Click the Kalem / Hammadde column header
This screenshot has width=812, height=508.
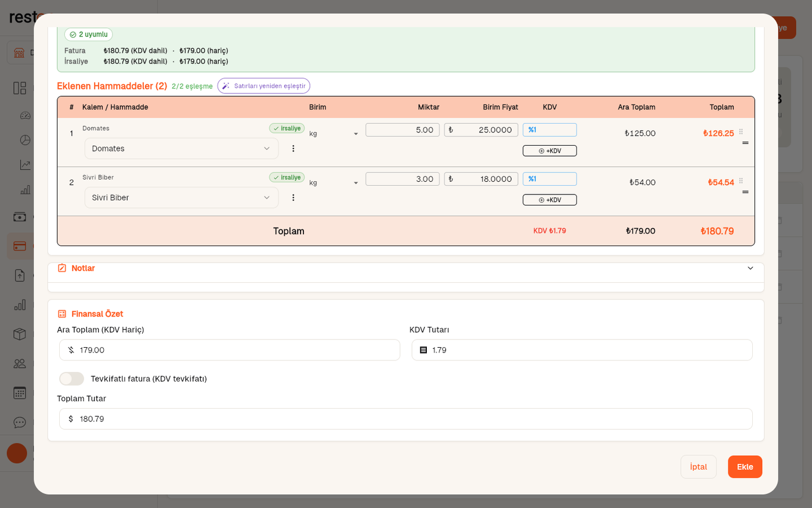115,107
